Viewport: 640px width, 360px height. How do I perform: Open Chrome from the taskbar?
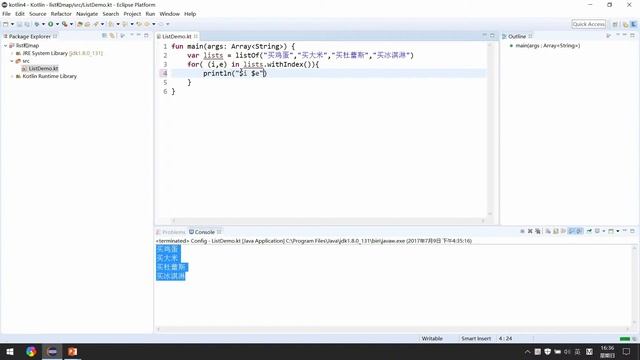tap(31, 351)
